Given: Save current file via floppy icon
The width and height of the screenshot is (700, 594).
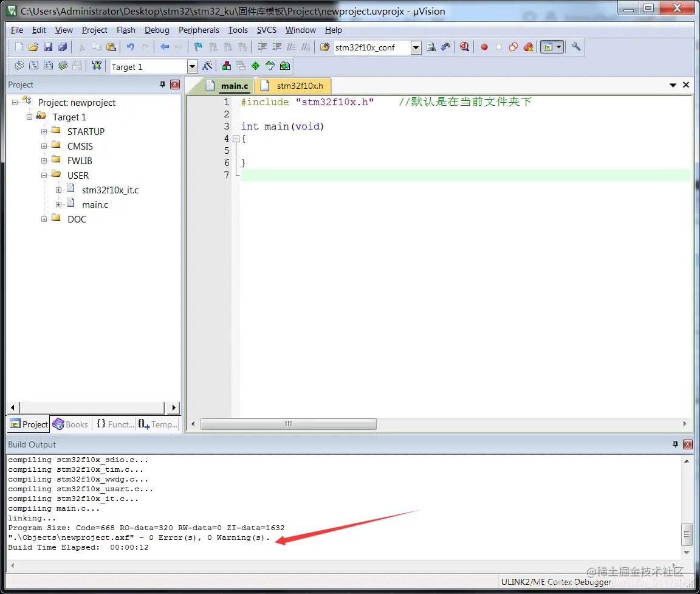Looking at the screenshot, I should pos(48,47).
